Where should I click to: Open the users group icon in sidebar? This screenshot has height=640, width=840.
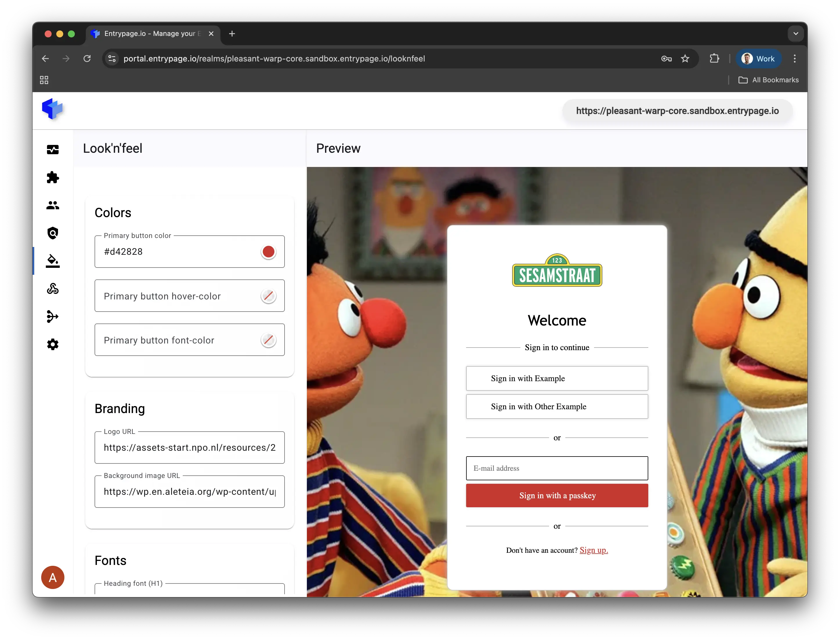(52, 205)
